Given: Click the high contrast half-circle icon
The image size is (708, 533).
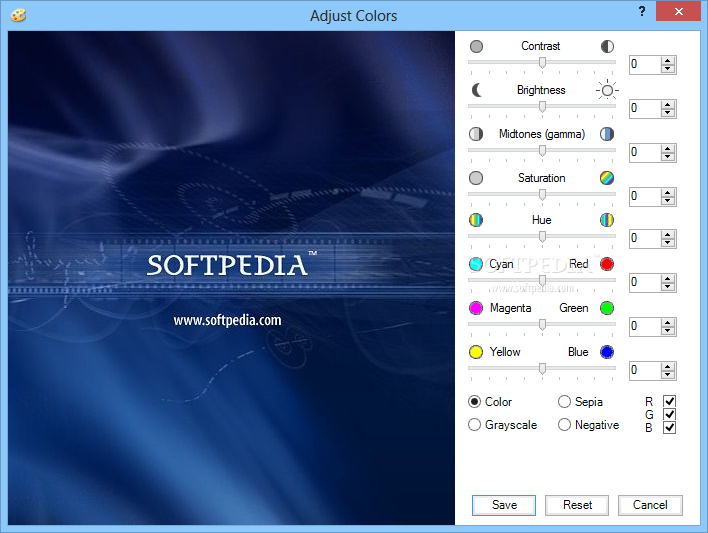Looking at the screenshot, I should tap(607, 47).
